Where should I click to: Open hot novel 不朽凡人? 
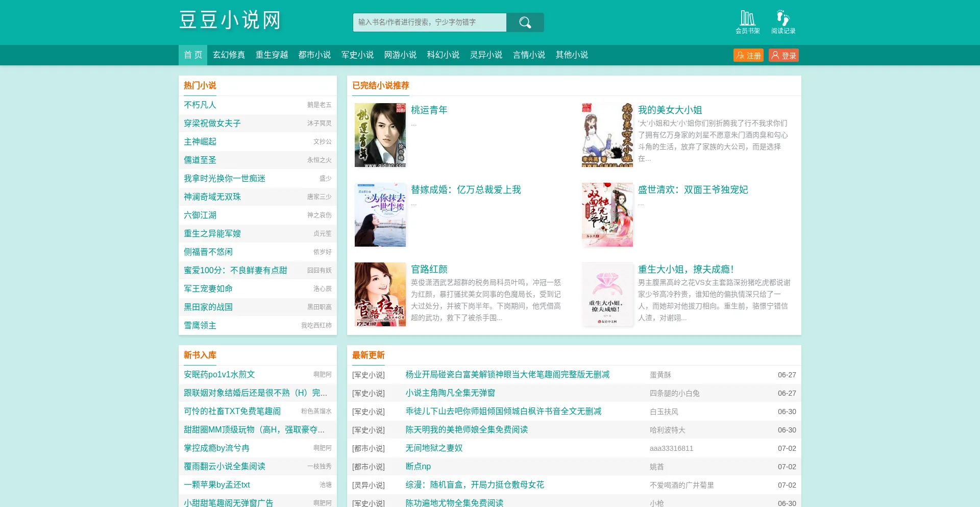(200, 105)
